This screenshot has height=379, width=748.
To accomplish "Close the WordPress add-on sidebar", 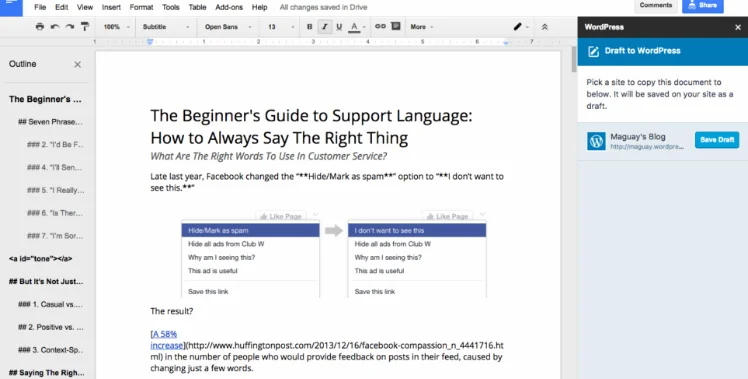I will (738, 27).
